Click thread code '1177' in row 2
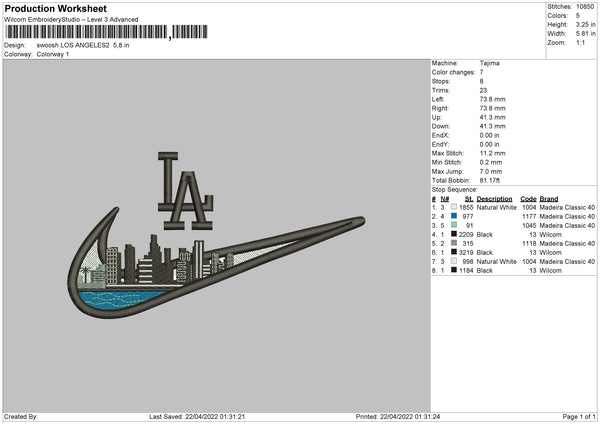Image resolution: width=600 pixels, height=424 pixels. [x=529, y=217]
